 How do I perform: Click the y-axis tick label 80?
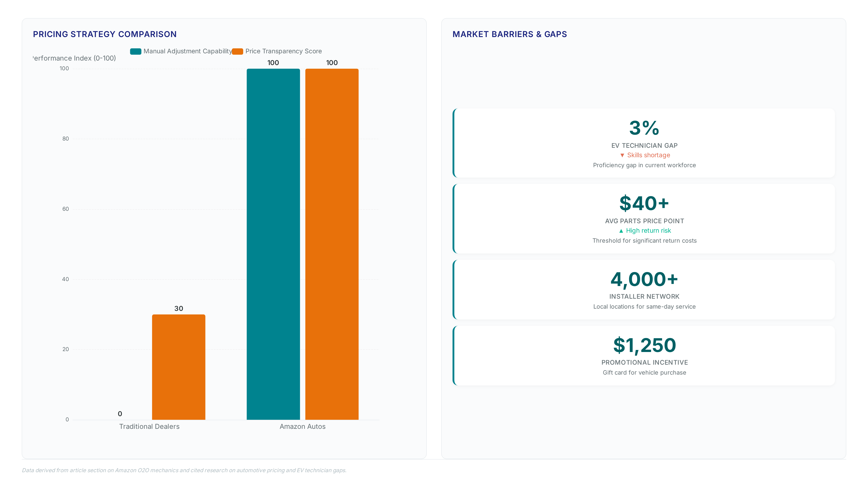click(x=65, y=139)
